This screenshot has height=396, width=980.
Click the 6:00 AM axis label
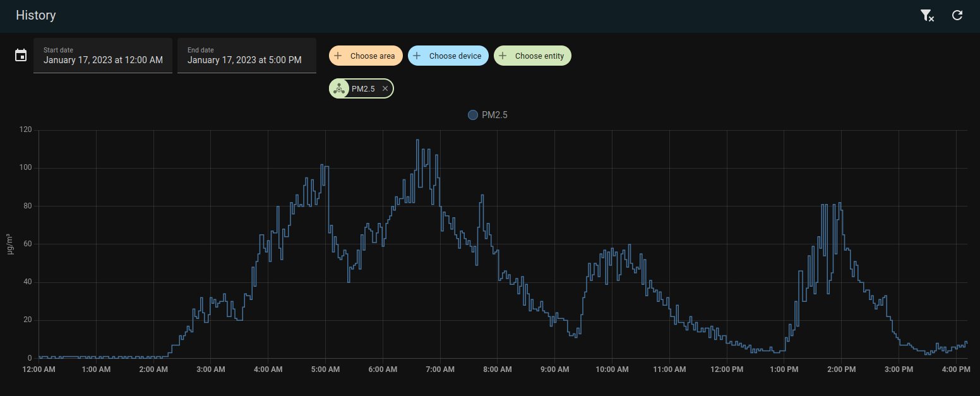tap(383, 369)
